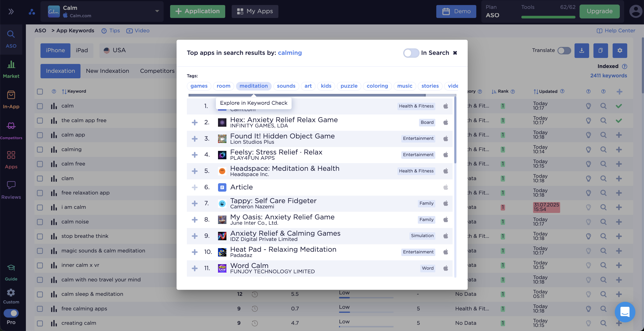This screenshot has height=331, width=644.
Task: Click the Upgrade button
Action: pos(599,11)
